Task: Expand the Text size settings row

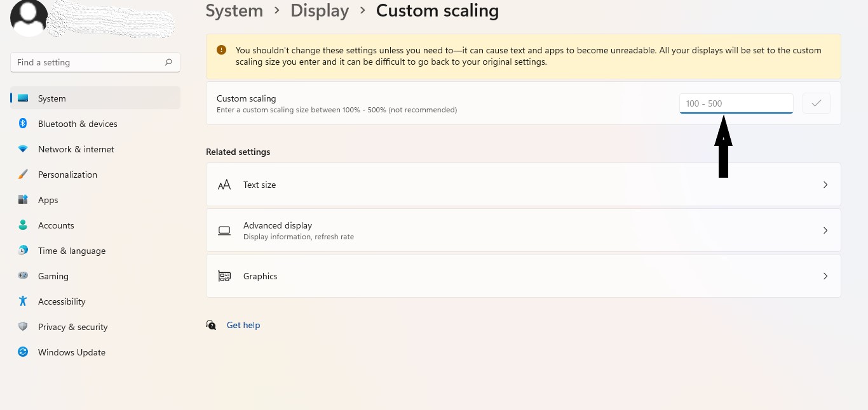Action: (x=523, y=185)
